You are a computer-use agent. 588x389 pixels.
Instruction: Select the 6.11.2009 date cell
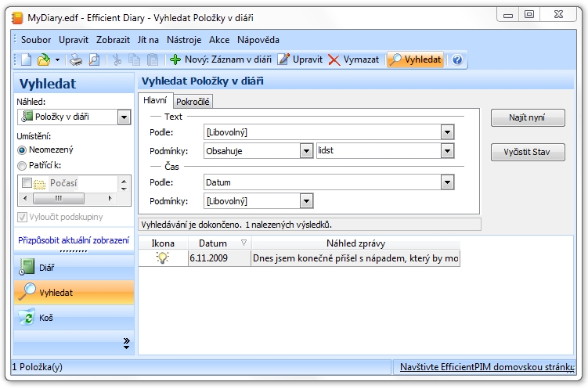pos(219,258)
